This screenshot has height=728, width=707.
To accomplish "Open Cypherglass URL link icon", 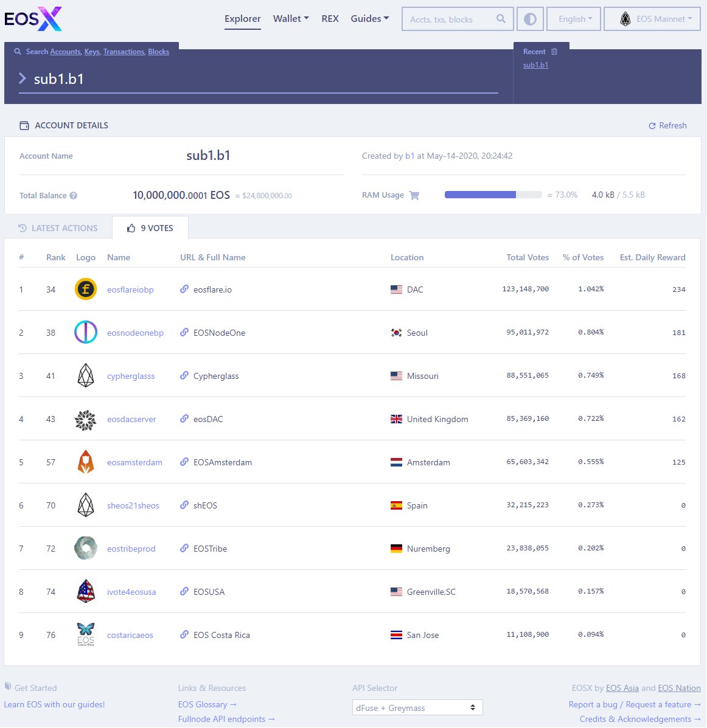I will click(x=184, y=376).
